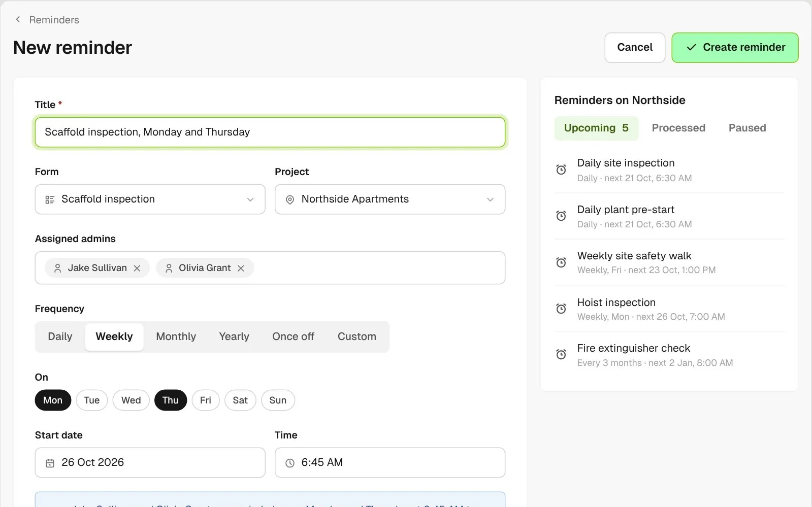
Task: Open the Start date field 26 Oct 2026
Action: (x=150, y=462)
